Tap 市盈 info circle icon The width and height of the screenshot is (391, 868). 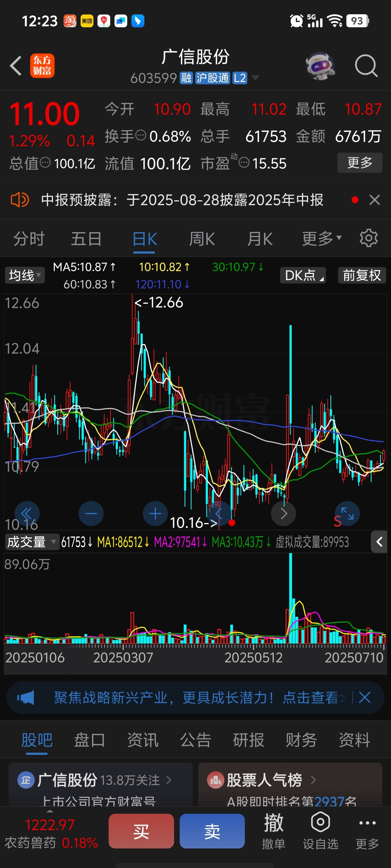pyautogui.click(x=244, y=163)
